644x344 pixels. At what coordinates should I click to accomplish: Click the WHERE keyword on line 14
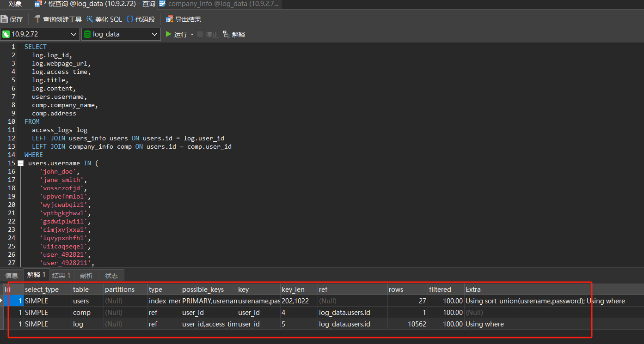[x=34, y=155]
